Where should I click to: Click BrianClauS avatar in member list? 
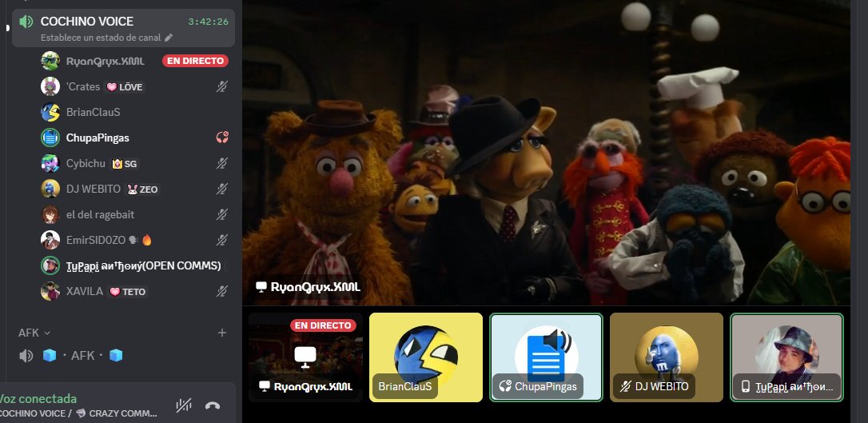tap(50, 112)
